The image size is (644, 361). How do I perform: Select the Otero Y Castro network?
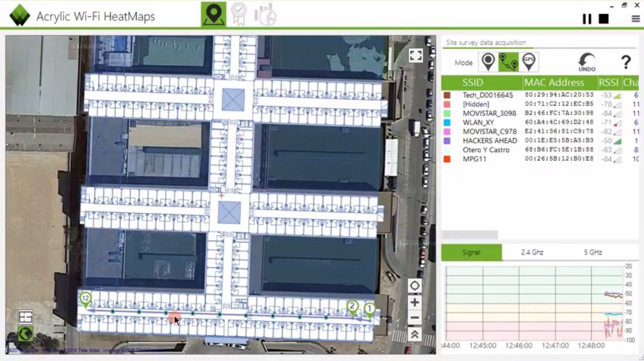pyautogui.click(x=540, y=150)
